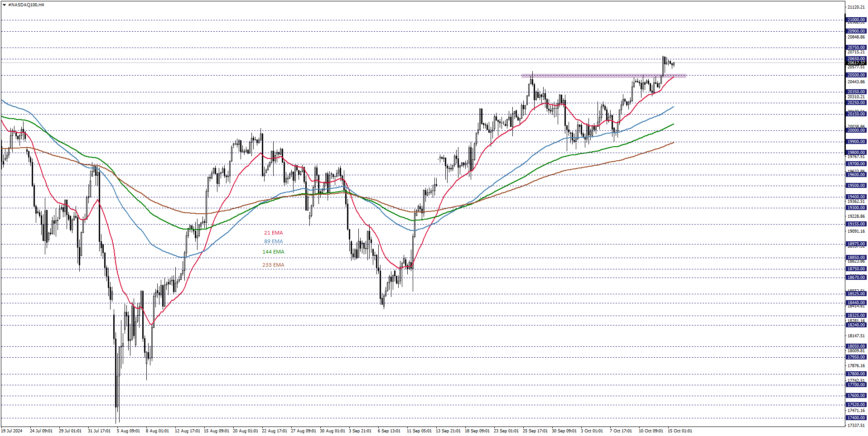Viewport: 868px width, 436px height.
Task: Click the 19 Jul 2024 date on time axis
Action: coord(12,431)
